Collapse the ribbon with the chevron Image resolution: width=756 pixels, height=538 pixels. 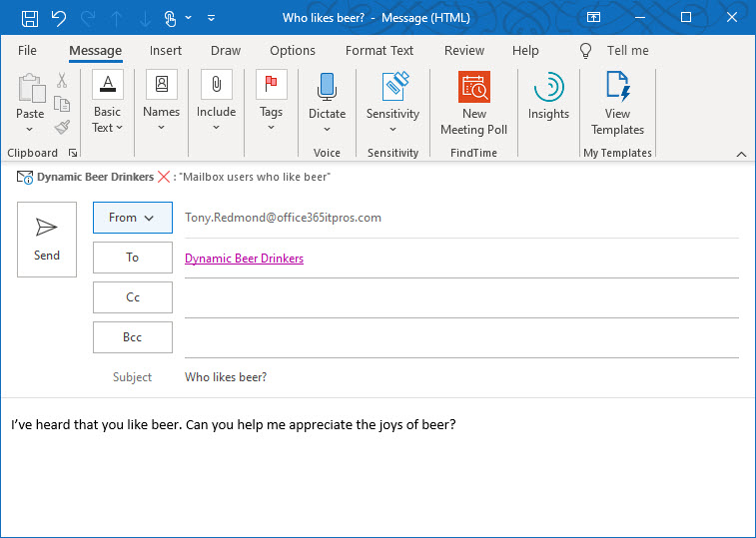click(741, 154)
